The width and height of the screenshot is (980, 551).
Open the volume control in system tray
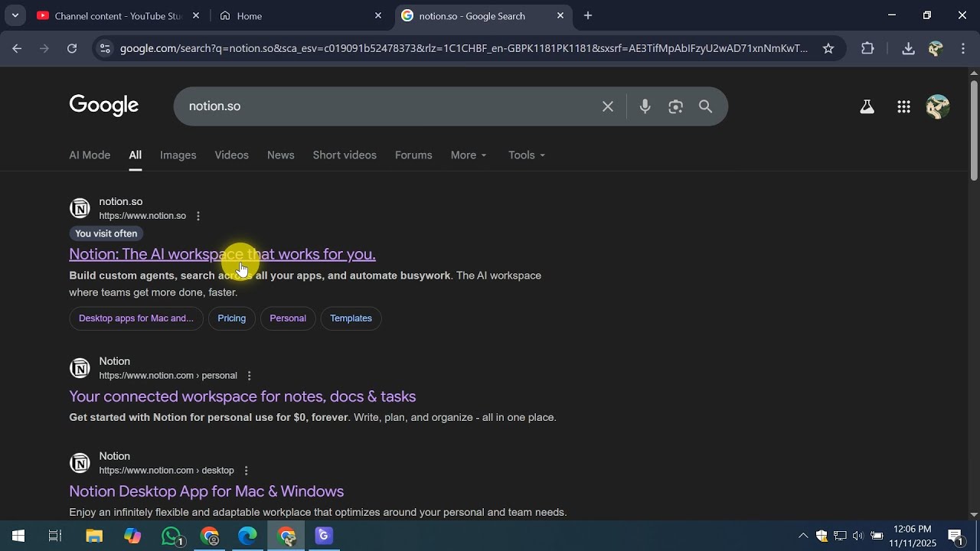click(857, 536)
